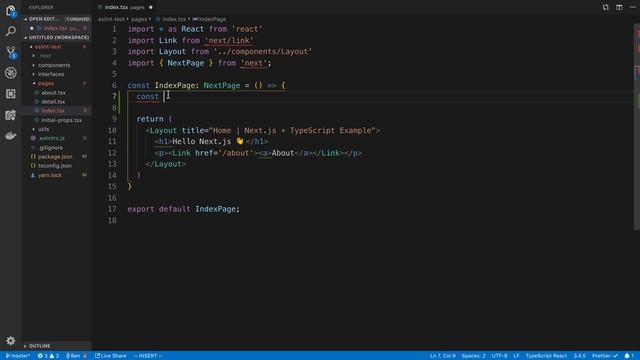Expand the .next folder
Screen dimensions: 640x360
[x=56, y=56]
